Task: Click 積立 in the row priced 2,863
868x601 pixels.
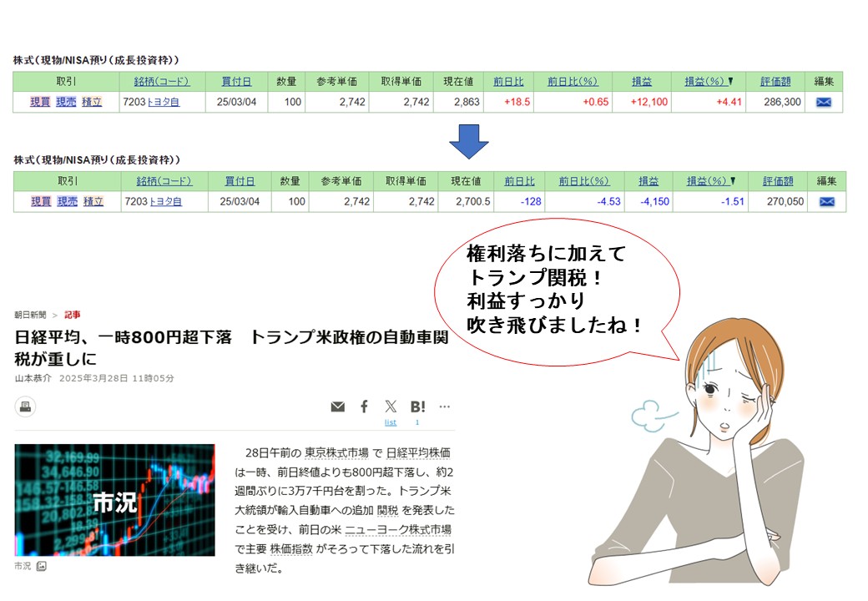Action: [92, 102]
